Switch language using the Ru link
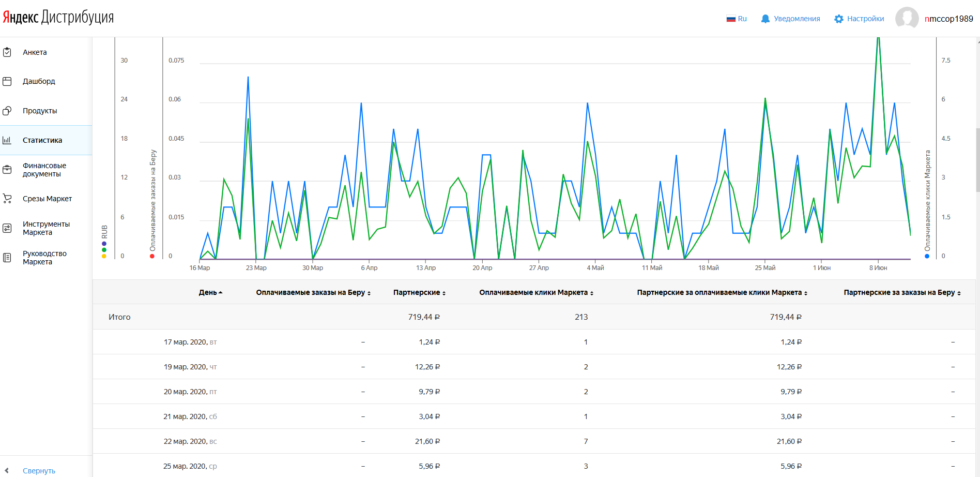980x477 pixels. 737,19
